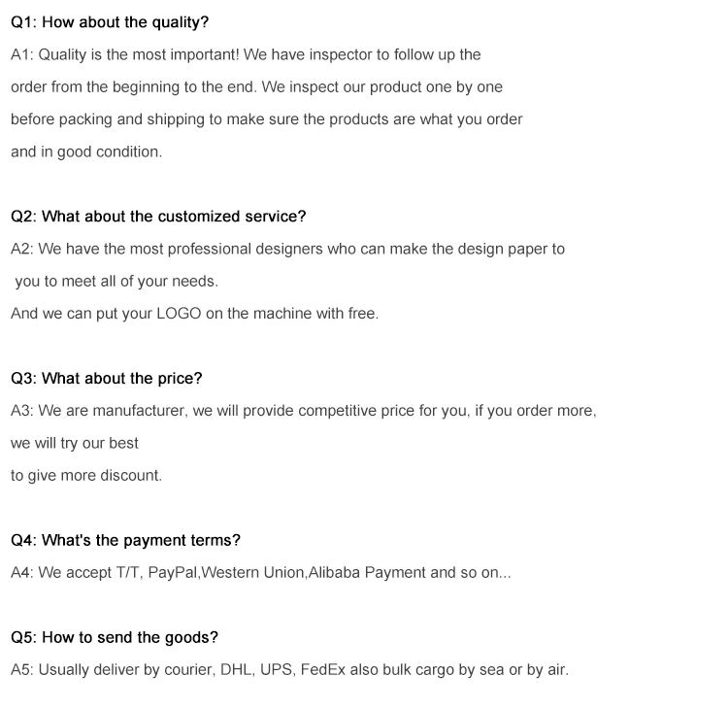Click the text "and in good condition."

pyautogui.click(x=86, y=152)
